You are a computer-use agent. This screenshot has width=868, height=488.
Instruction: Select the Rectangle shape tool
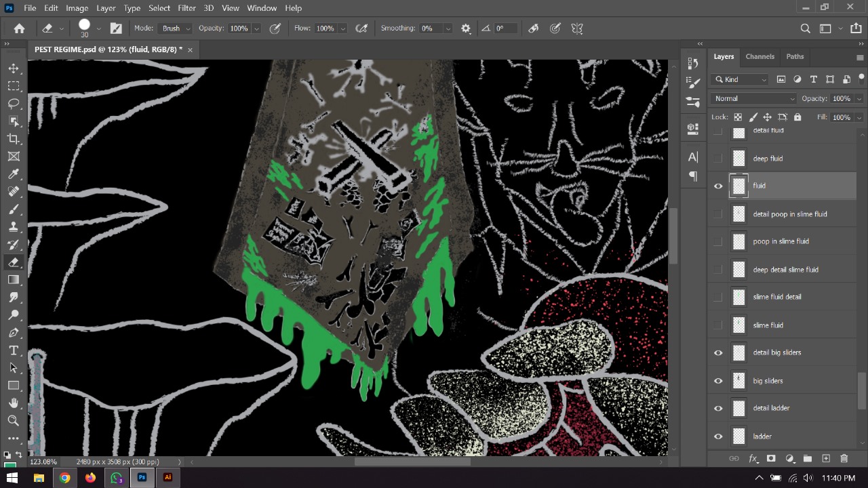click(x=14, y=386)
